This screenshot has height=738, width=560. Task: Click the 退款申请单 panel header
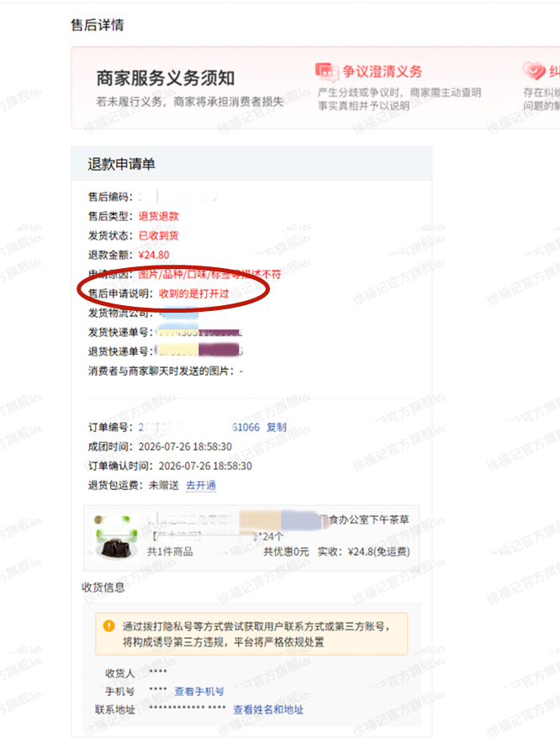coord(251,164)
